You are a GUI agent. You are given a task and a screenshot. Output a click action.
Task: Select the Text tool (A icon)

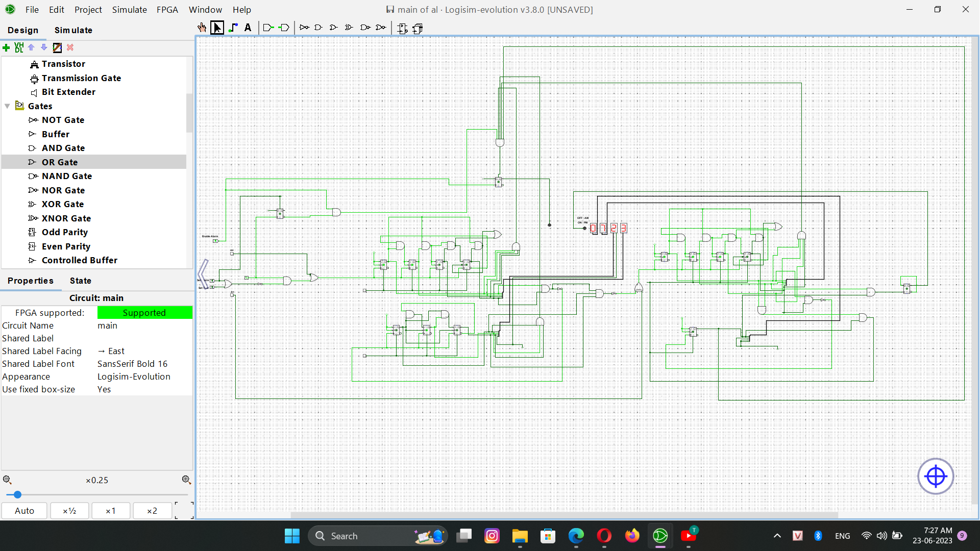[248, 28]
